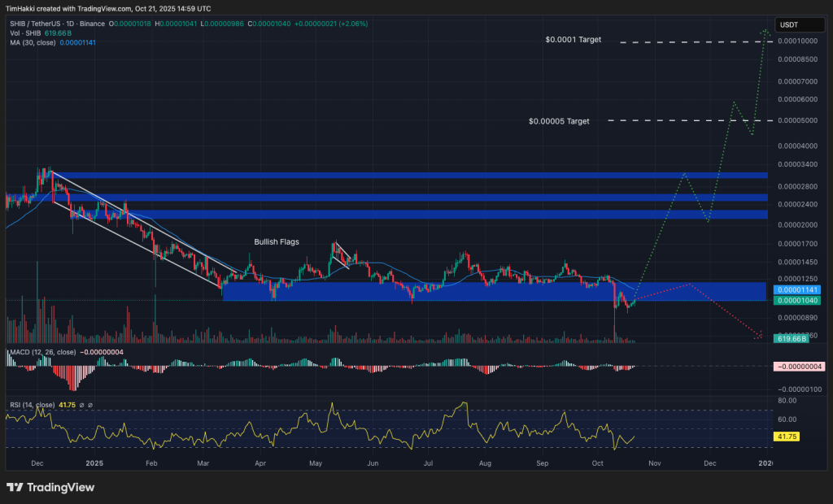This screenshot has height=504, width=833.
Task: Expand the SHIB / TetherUS symbol selector
Action: click(x=34, y=24)
